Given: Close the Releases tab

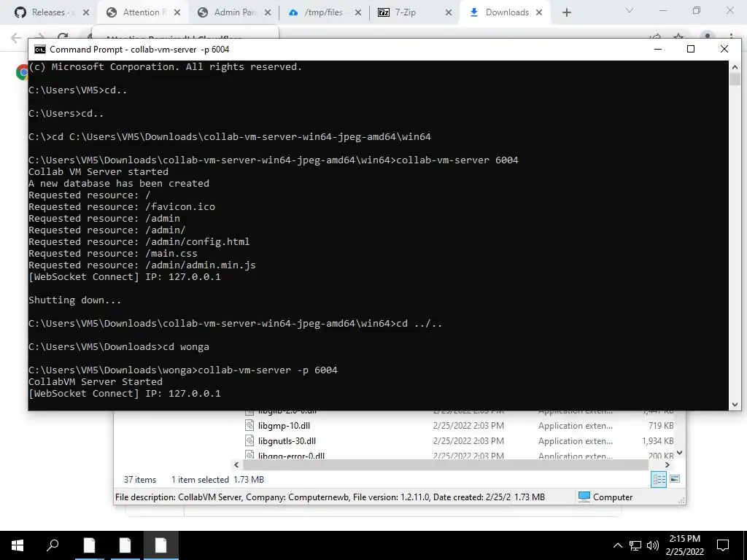Looking at the screenshot, I should (x=86, y=12).
